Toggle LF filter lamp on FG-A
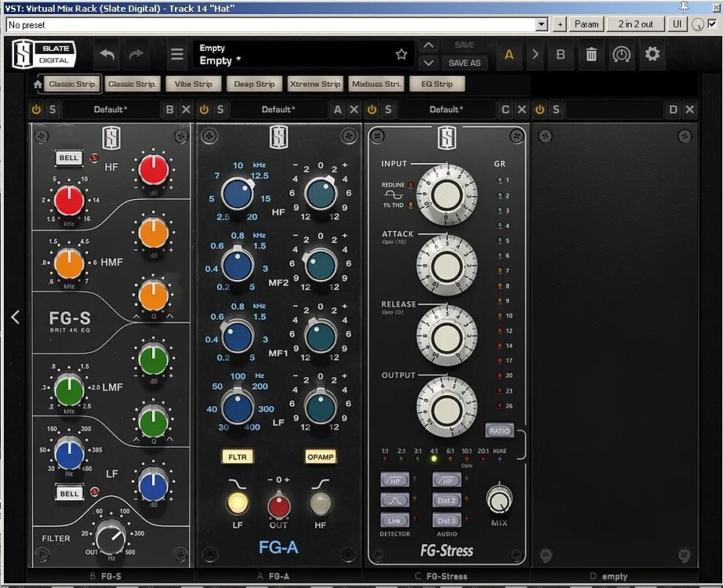 point(238,503)
